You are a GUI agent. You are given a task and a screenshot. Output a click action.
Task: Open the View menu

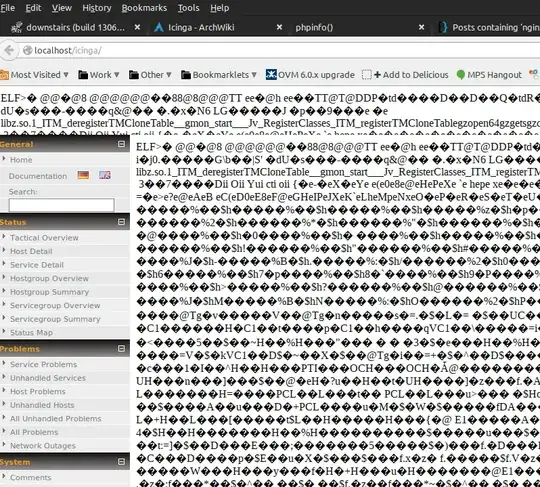pos(62,8)
